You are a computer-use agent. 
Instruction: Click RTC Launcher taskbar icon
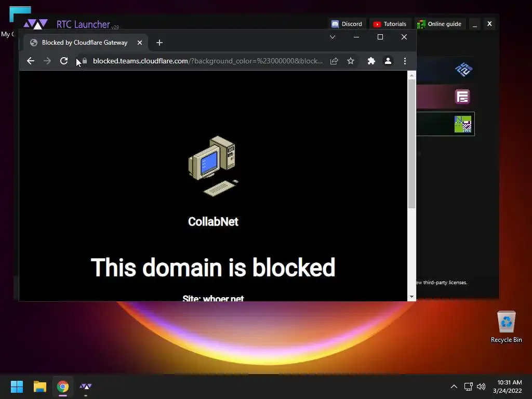click(86, 387)
